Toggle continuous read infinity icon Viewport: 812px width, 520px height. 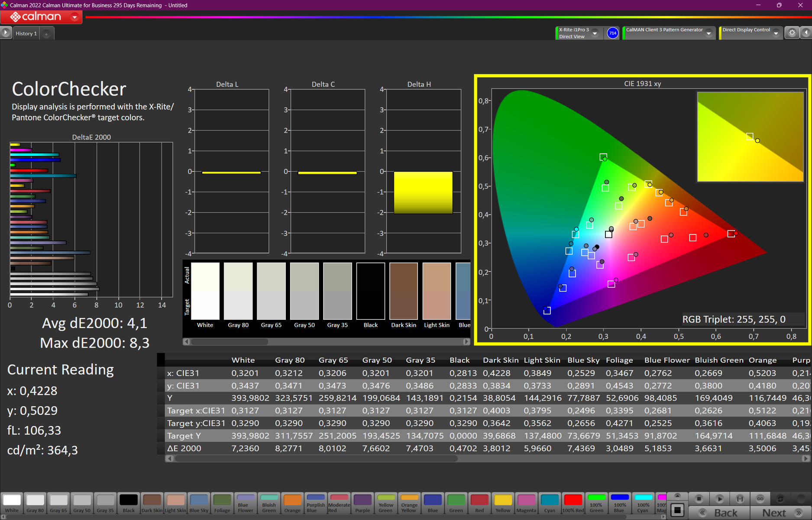tap(760, 499)
